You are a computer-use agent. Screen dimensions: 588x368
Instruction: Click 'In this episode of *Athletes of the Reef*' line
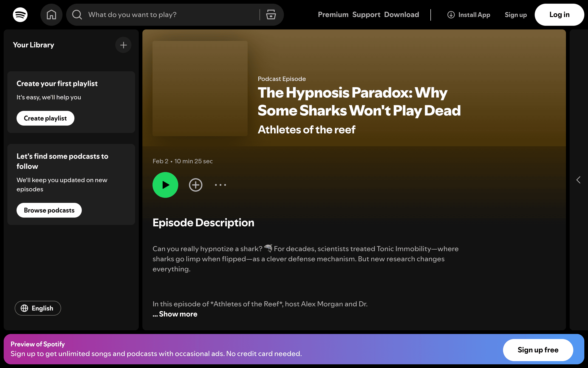pyautogui.click(x=260, y=304)
